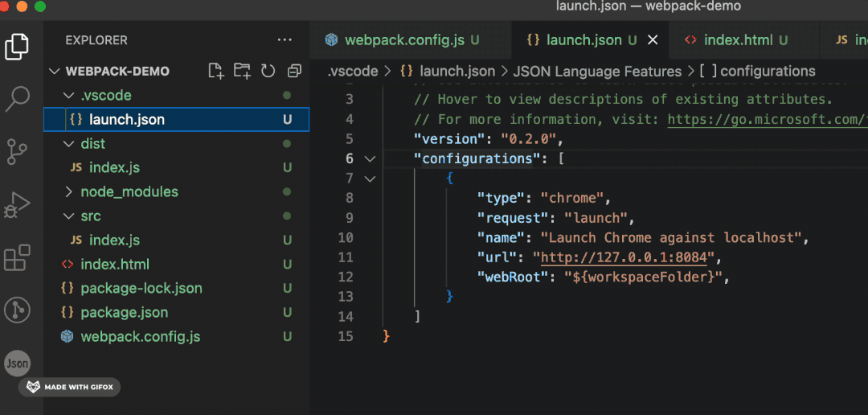The width and height of the screenshot is (868, 415).
Task: Open index.html in explorer
Action: (x=177, y=265)
